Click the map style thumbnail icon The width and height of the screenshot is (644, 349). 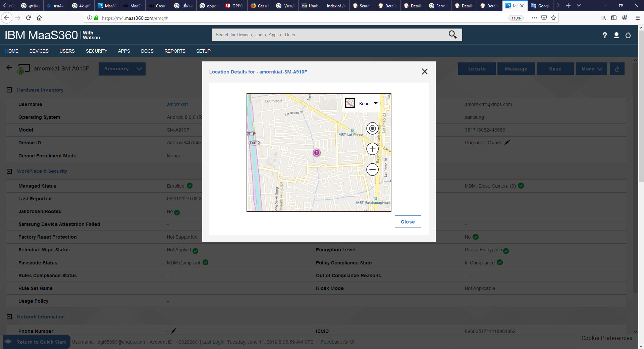click(x=350, y=103)
